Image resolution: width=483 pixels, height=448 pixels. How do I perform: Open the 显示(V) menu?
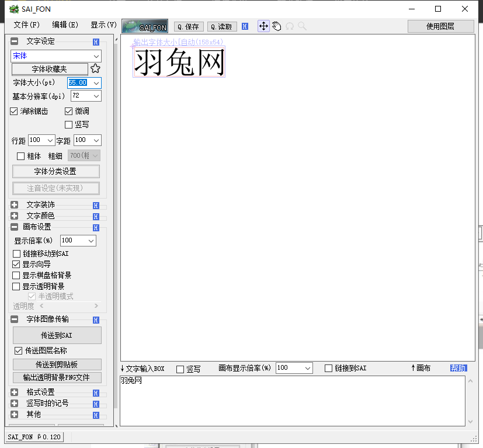103,25
